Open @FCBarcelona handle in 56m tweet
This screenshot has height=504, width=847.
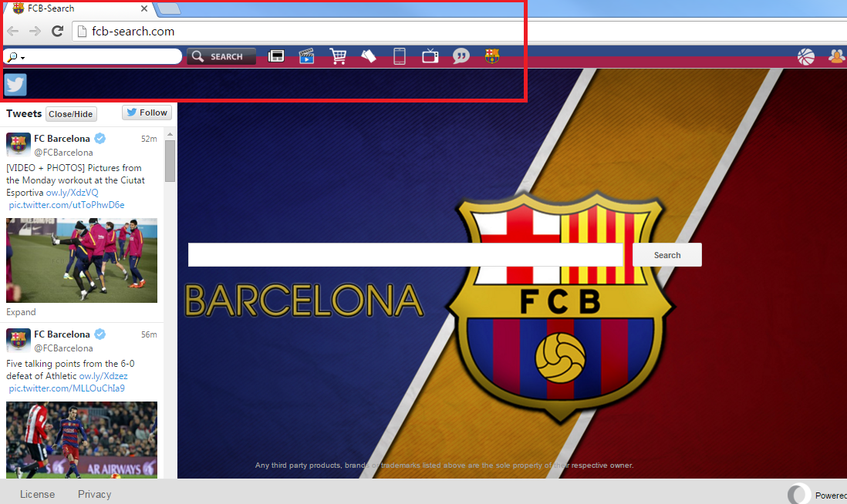[63, 348]
